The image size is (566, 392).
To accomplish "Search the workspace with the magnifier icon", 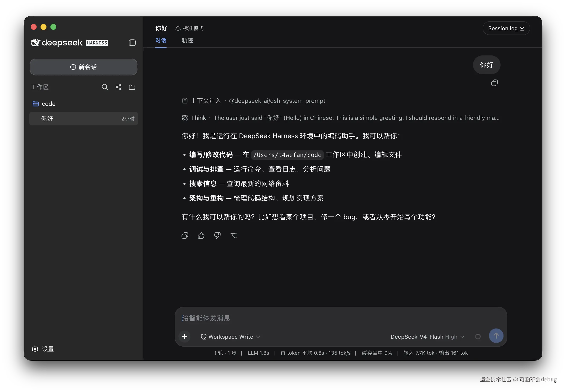I will pos(105,87).
